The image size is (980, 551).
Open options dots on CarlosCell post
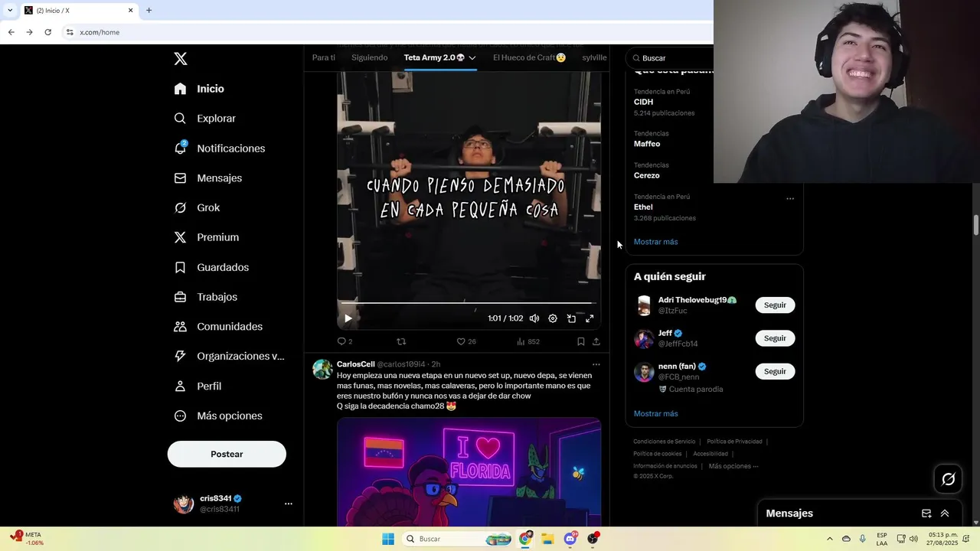[x=596, y=364]
